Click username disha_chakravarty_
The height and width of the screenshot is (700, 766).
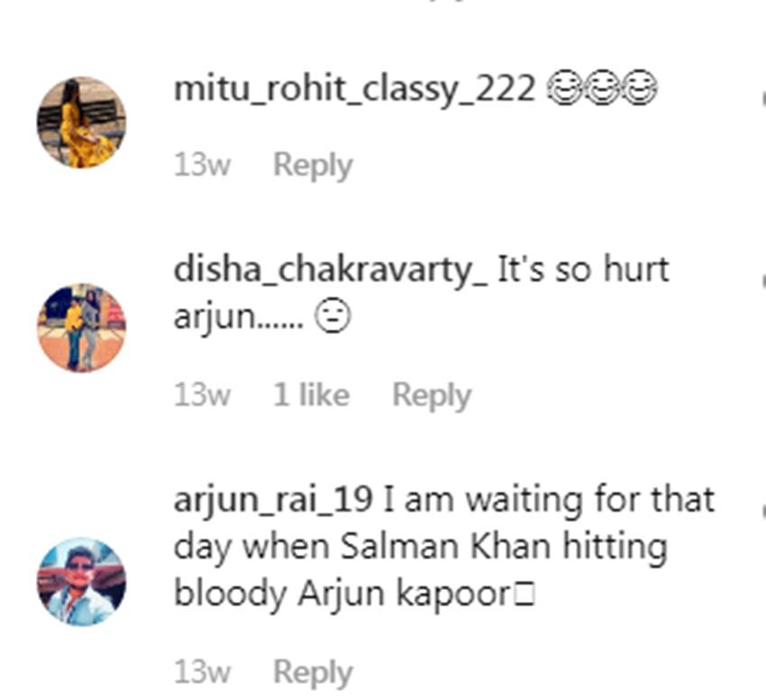point(331,270)
